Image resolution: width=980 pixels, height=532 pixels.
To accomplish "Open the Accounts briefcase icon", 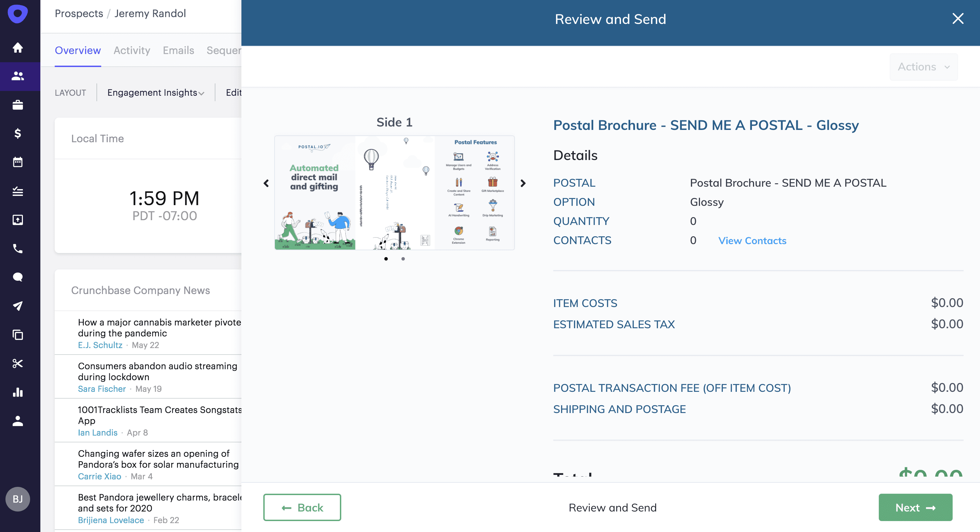I will 17,105.
